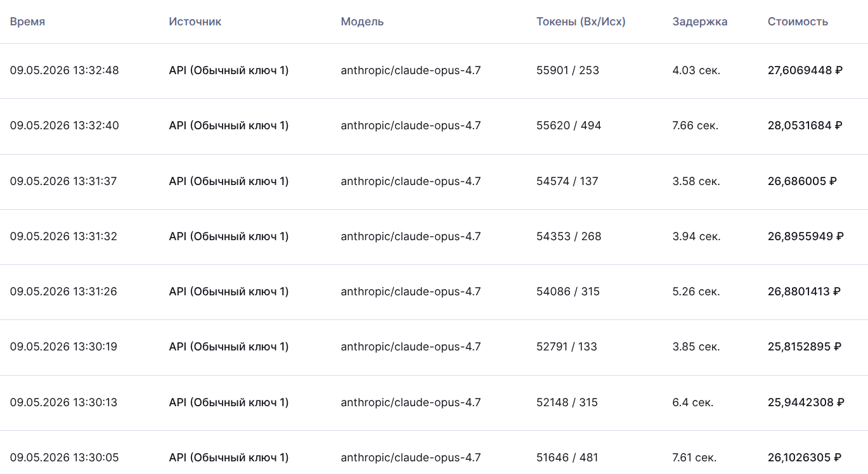Screen dimensions: 868x474
Task: Select timestamp 09.05.2026 13:32:48
Action: click(64, 70)
